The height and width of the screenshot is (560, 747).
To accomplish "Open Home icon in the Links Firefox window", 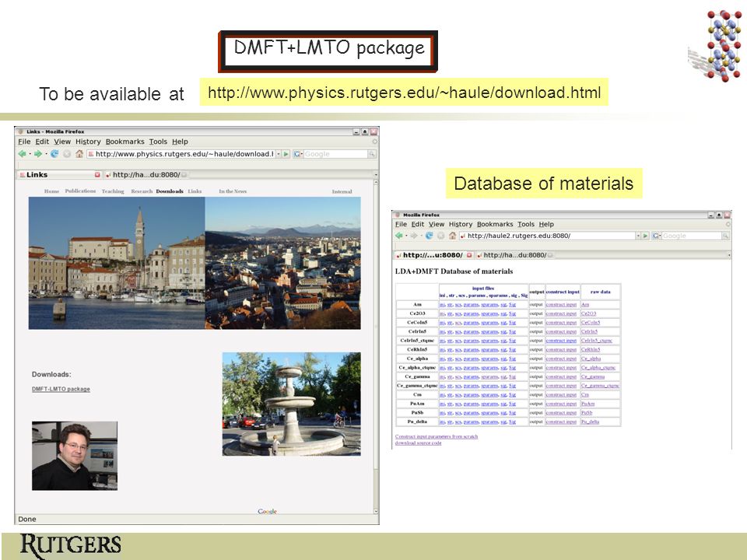I will pyautogui.click(x=79, y=154).
